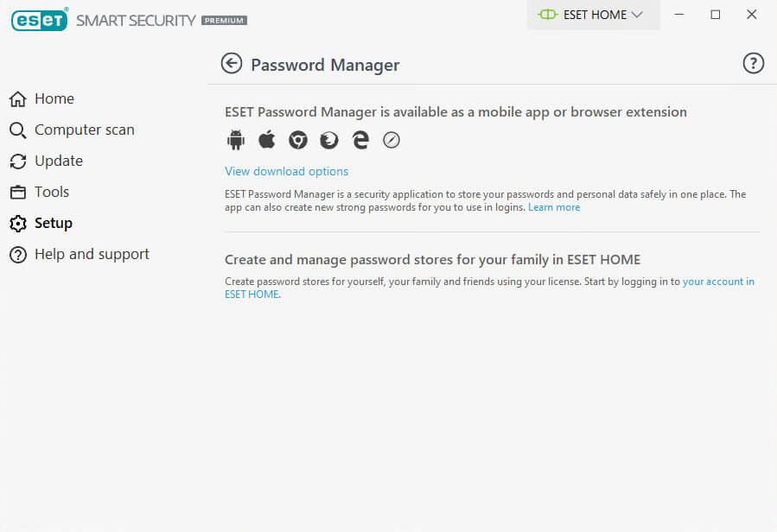Image resolution: width=777 pixels, height=532 pixels.
Task: Follow the Learn more link
Action: [x=554, y=207]
